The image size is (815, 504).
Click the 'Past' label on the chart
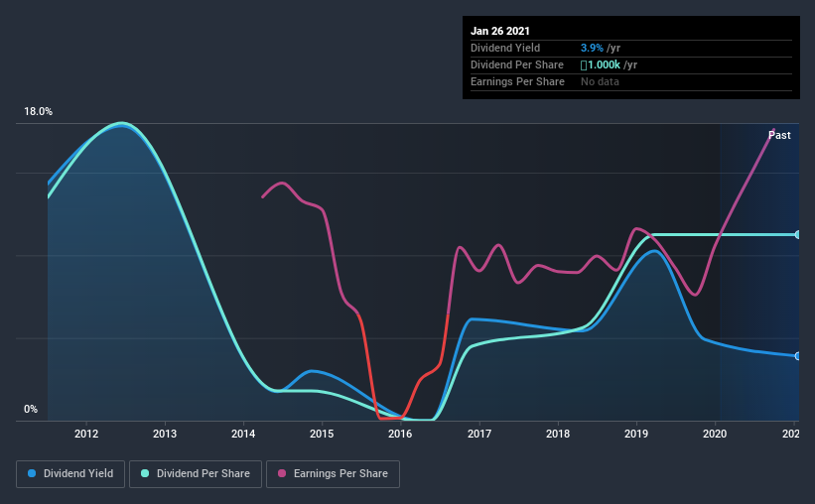click(779, 135)
